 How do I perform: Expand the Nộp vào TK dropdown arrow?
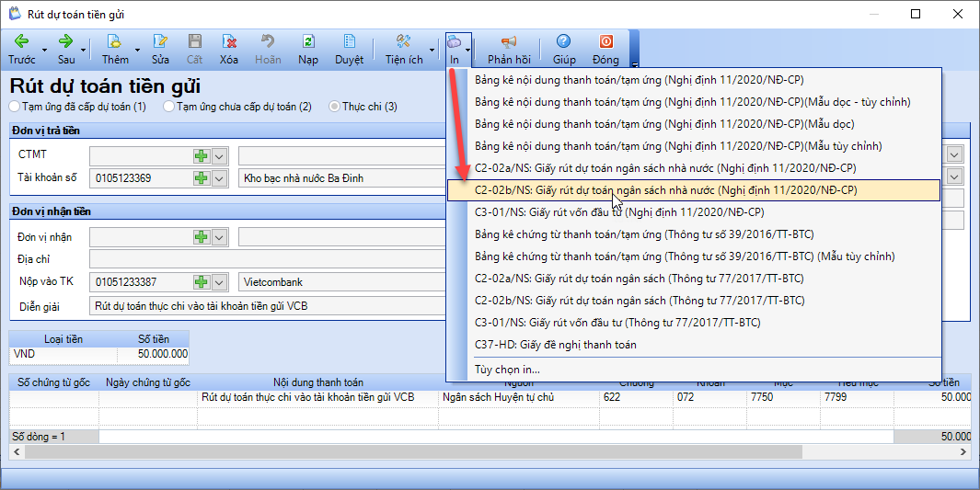point(219,282)
